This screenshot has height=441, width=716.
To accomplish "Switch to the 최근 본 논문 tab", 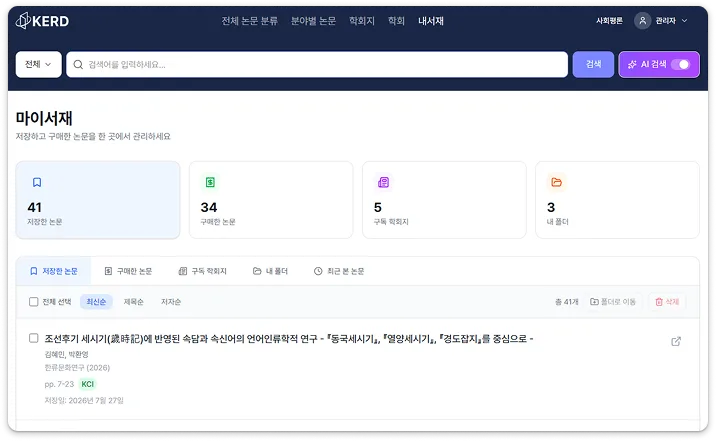I will (339, 271).
